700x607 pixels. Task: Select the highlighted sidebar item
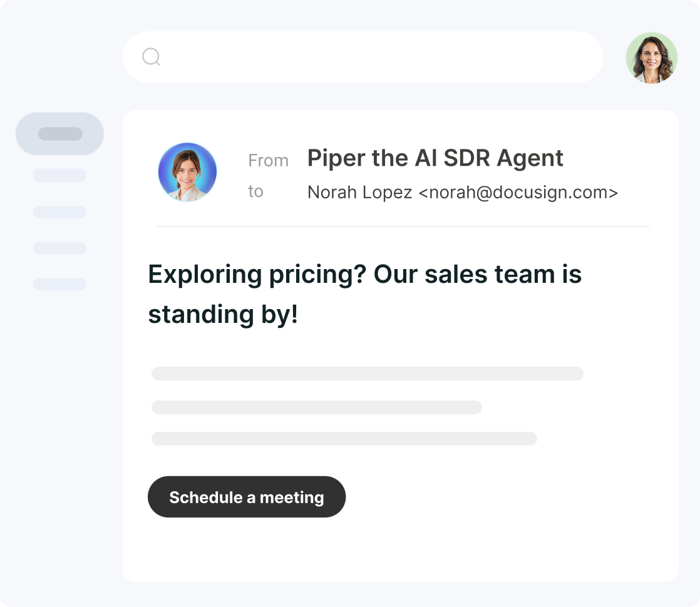(60, 134)
